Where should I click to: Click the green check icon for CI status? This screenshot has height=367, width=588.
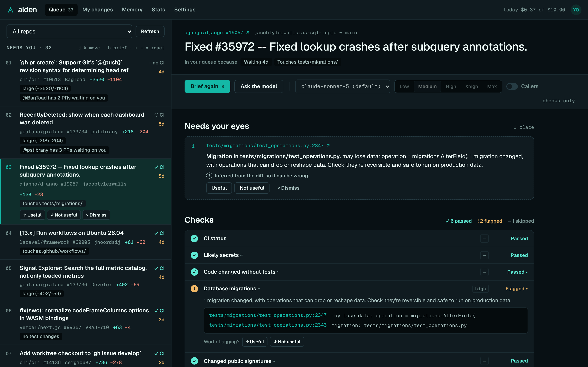(194, 239)
